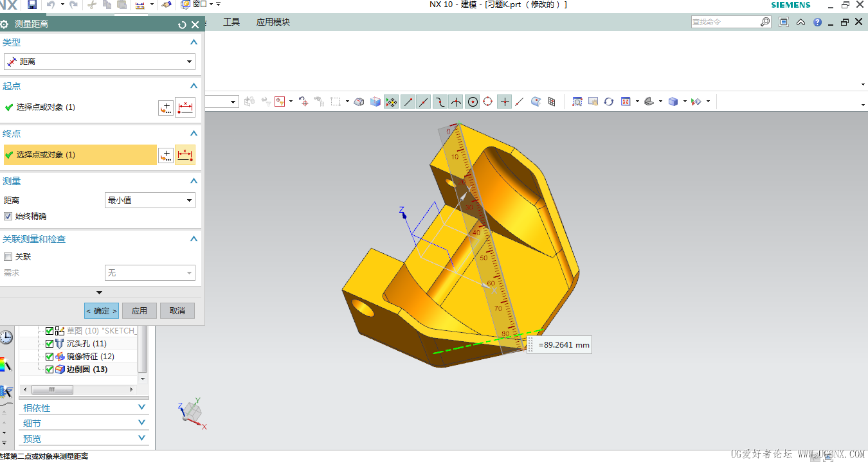Open the measure type 距离 dropdown

point(100,62)
